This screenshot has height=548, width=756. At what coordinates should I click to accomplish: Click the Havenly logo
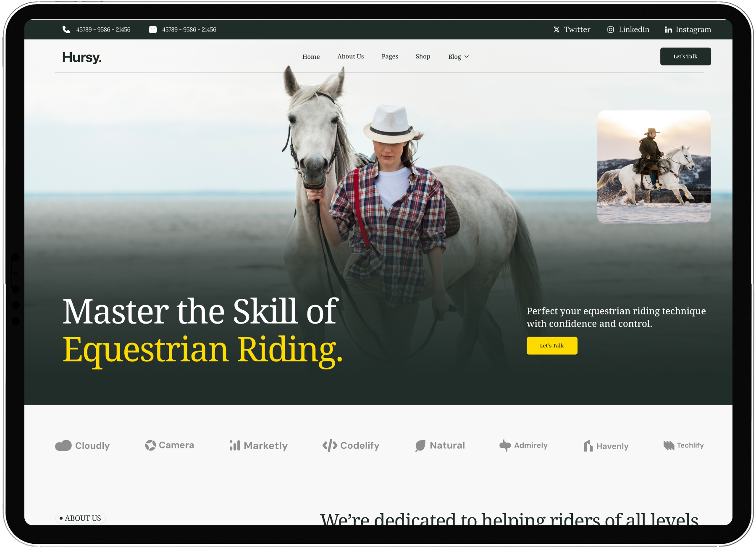point(606,446)
